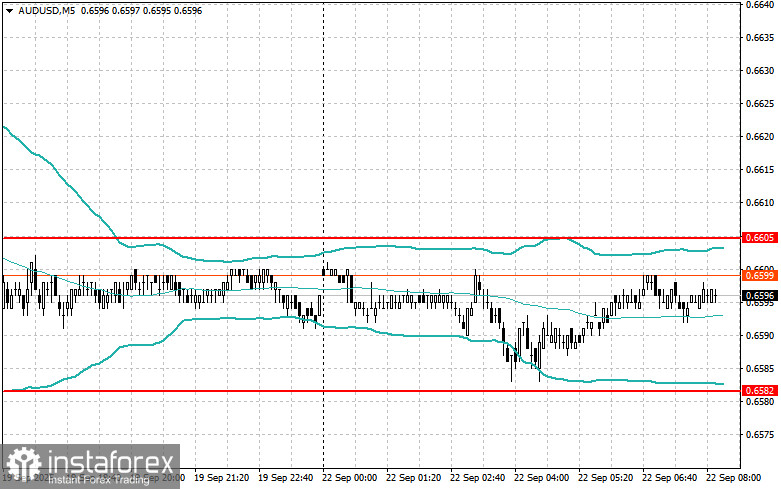Click the 0.6615 price axis value

760,170
